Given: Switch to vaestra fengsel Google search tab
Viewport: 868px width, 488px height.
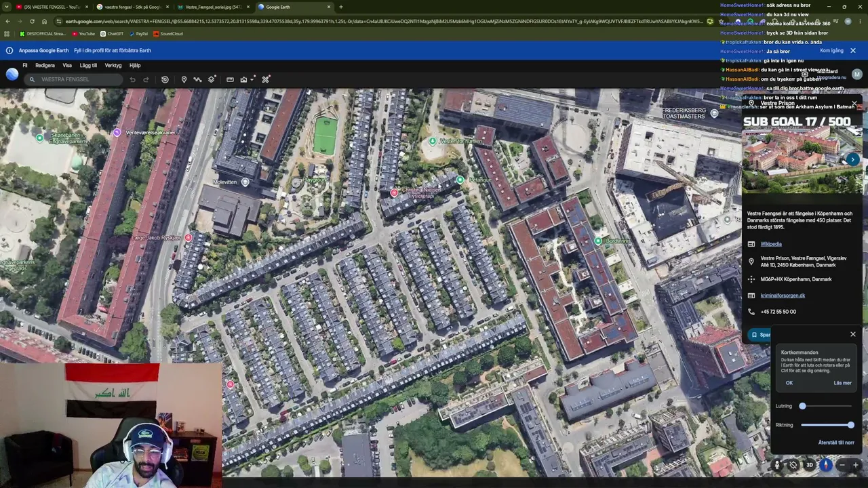Looking at the screenshot, I should point(132,7).
